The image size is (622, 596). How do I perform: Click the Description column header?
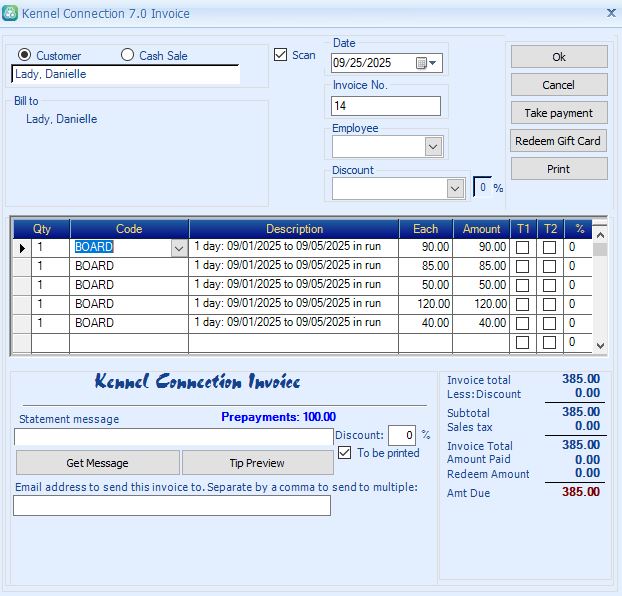click(x=294, y=229)
